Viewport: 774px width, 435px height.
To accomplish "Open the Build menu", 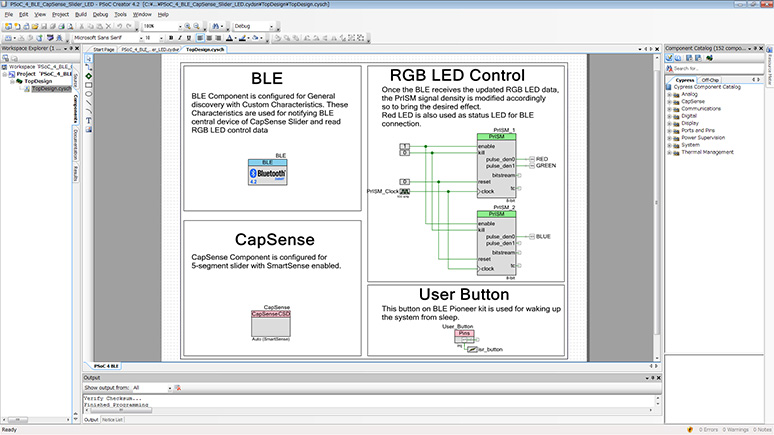I will click(x=81, y=15).
